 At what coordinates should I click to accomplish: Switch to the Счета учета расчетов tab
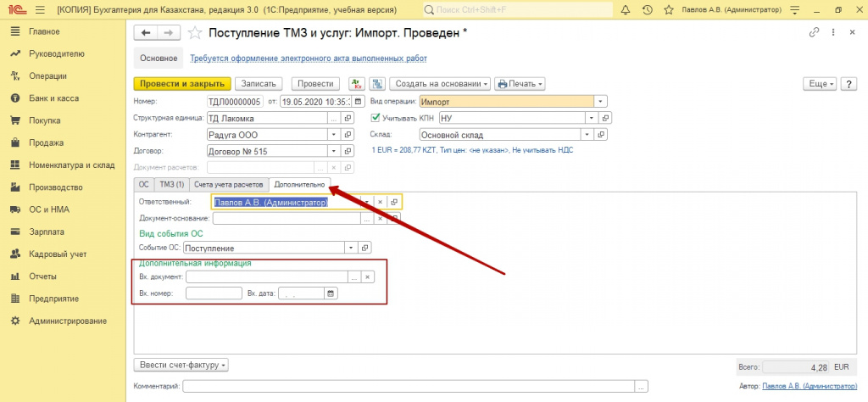(x=228, y=184)
